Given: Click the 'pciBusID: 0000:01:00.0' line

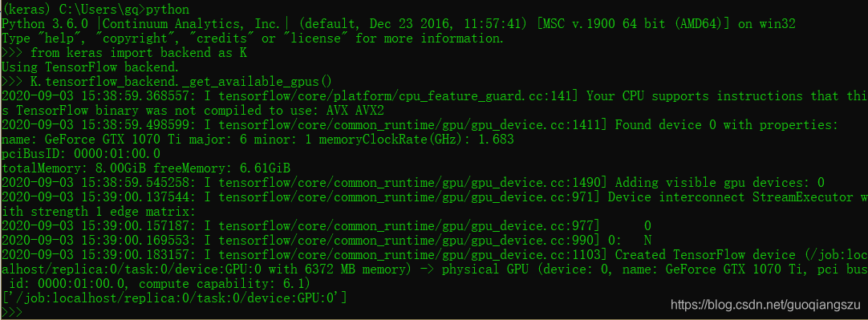Looking at the screenshot, I should coord(81,153).
